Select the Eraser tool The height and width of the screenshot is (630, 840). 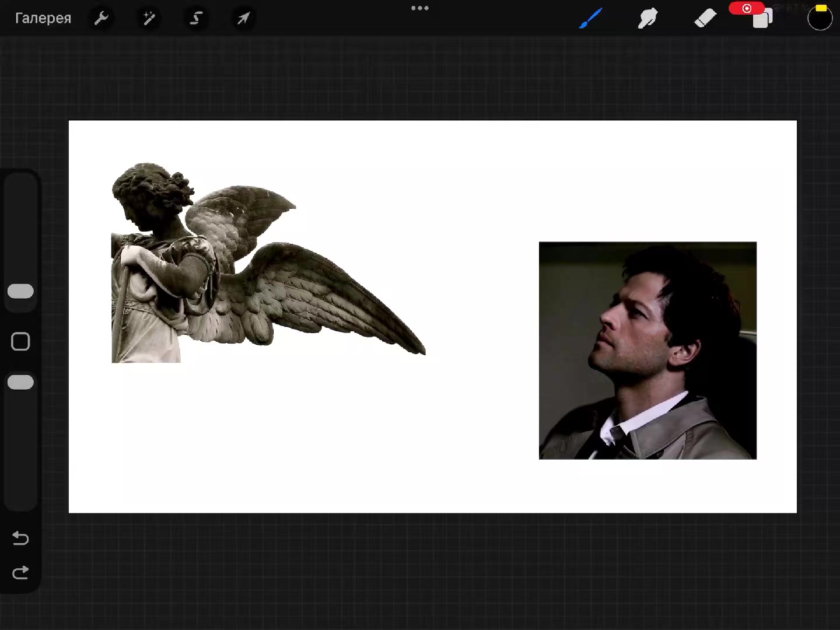705,18
